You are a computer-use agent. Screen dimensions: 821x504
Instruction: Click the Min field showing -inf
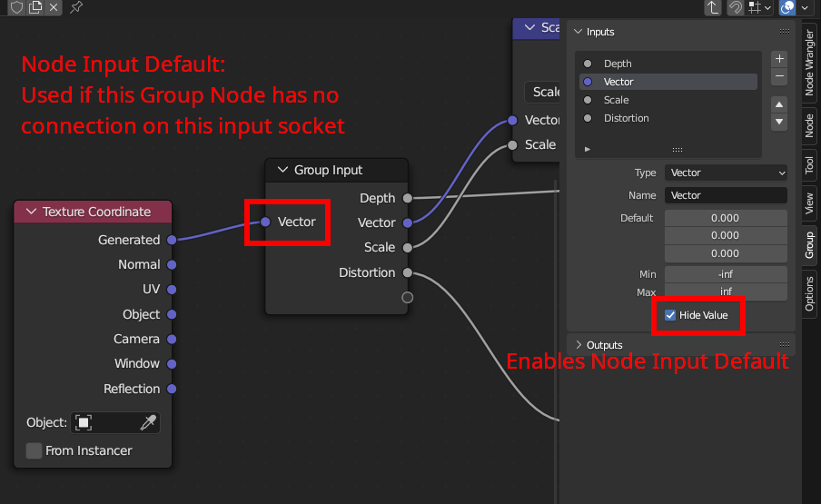[x=726, y=273]
